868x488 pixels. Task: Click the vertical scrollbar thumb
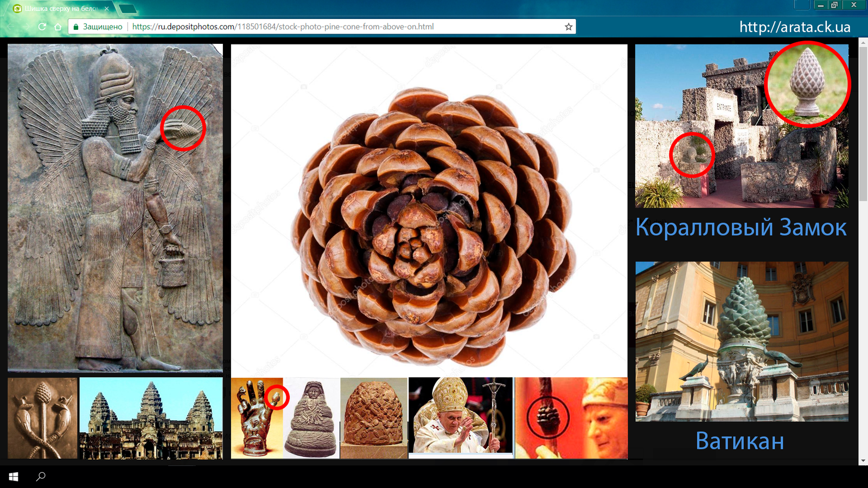[x=863, y=125]
